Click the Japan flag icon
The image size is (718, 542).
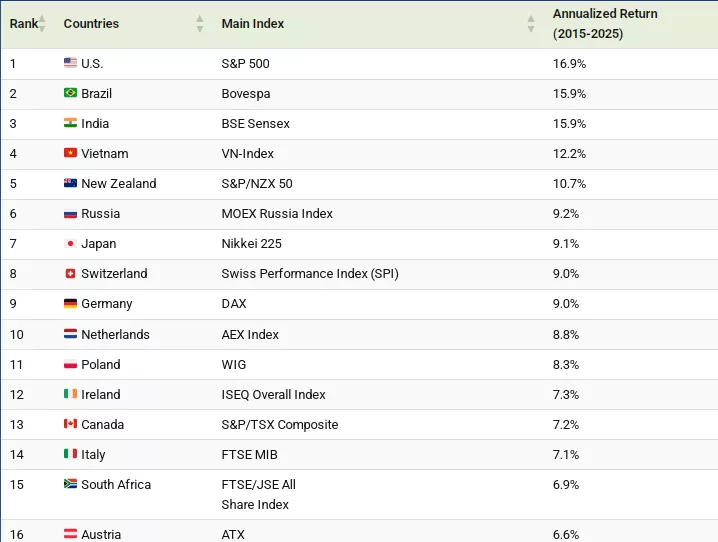(70, 243)
